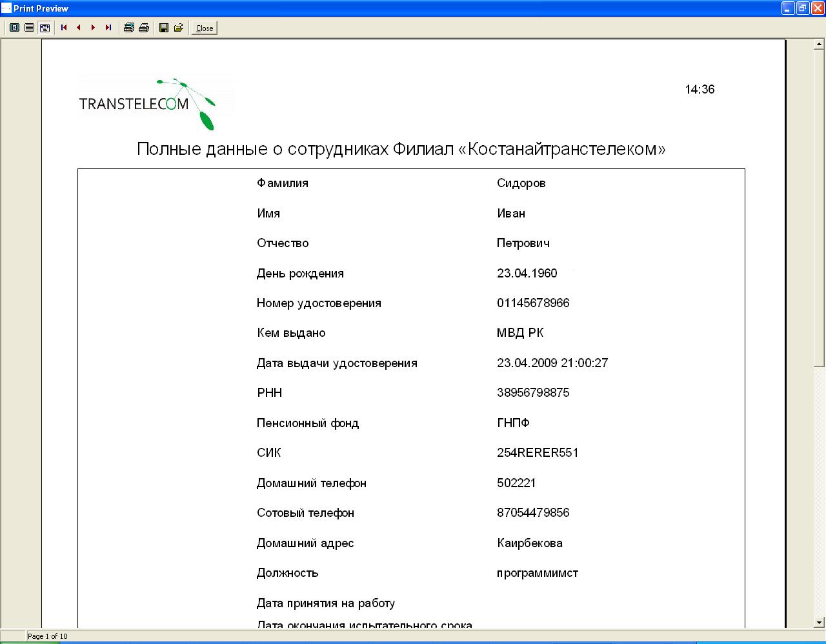Viewport: 826px width, 644px height.
Task: Click the zoom to fit page icon
Action: tap(14, 28)
